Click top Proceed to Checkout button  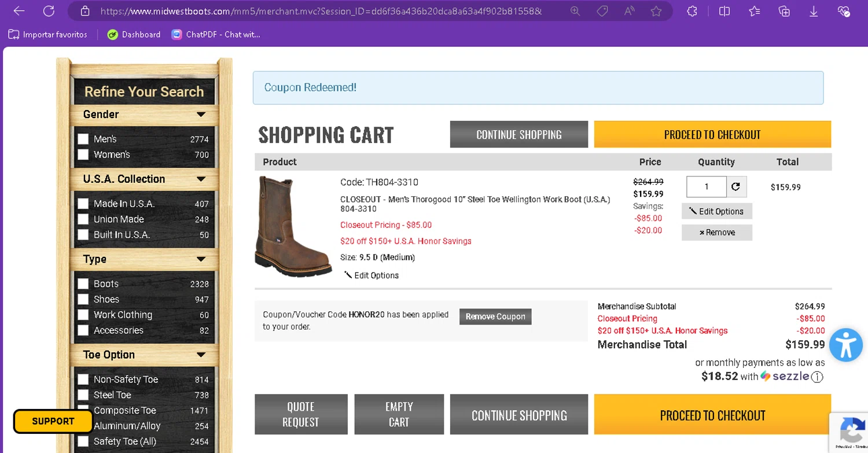712,134
